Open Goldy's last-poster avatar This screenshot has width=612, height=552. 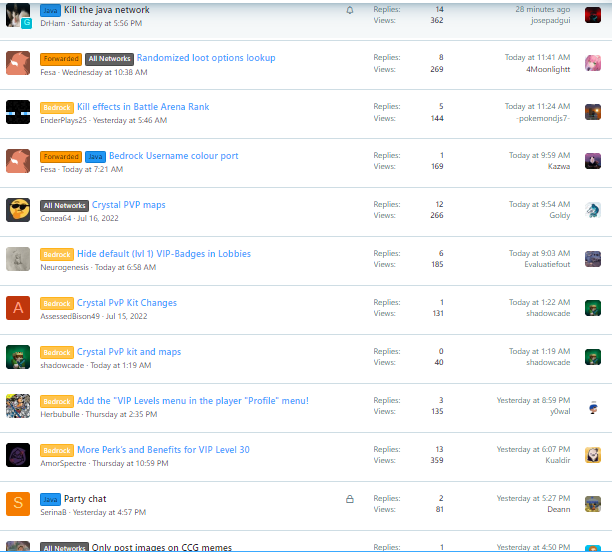[x=592, y=210]
